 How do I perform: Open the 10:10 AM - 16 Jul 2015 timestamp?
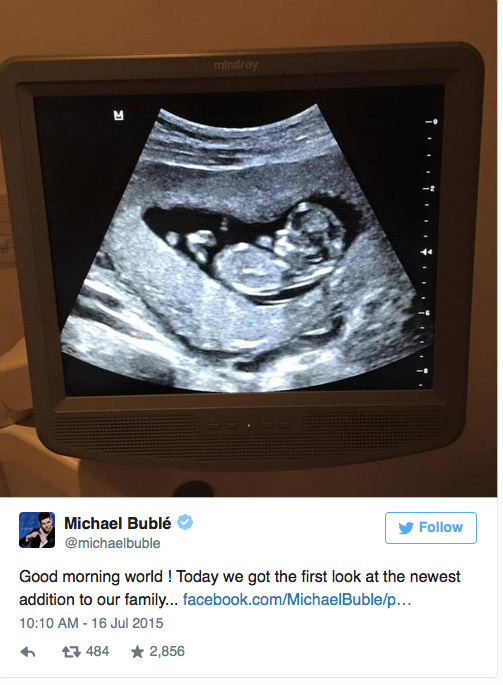pyautogui.click(x=91, y=623)
